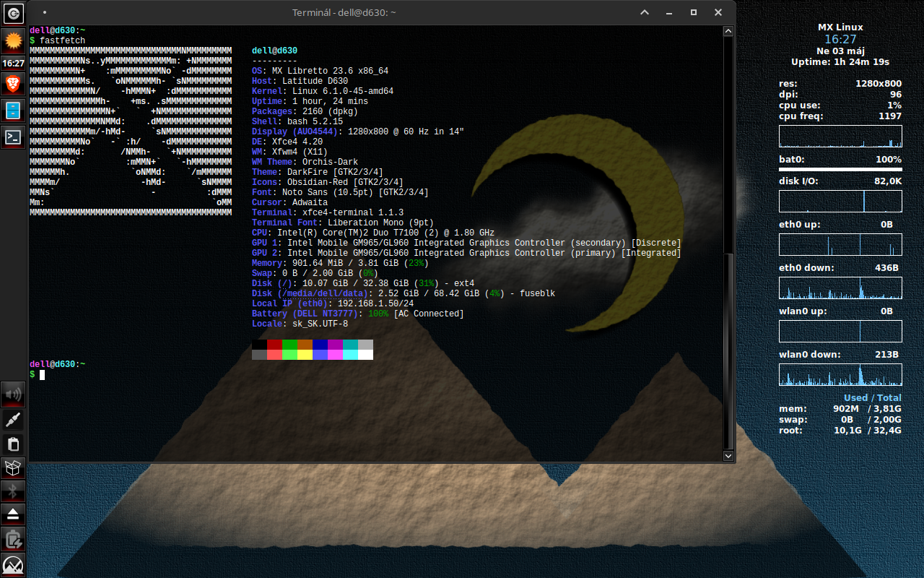Click the 'DE: Xfce4 4.20' line

(x=287, y=142)
